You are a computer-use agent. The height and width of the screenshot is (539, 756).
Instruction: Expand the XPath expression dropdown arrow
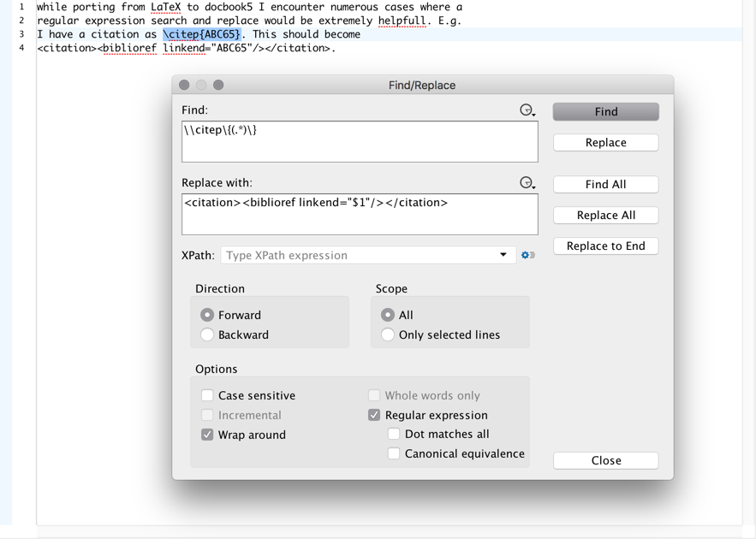pos(503,254)
